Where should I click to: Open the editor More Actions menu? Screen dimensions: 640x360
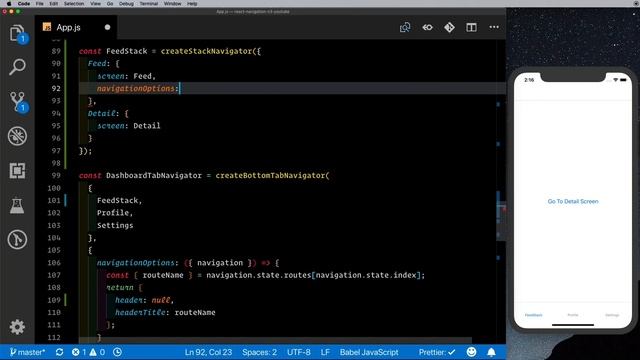point(494,27)
